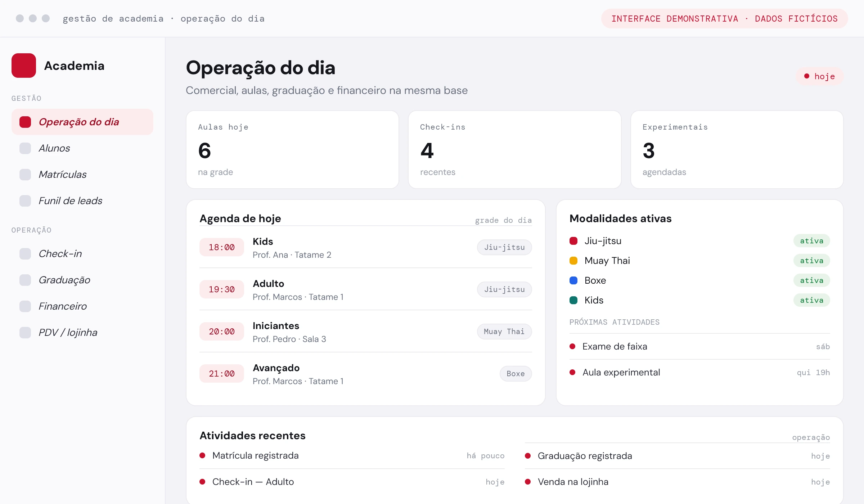Click the 20:00 time badge
864x504 pixels.
[222, 332]
